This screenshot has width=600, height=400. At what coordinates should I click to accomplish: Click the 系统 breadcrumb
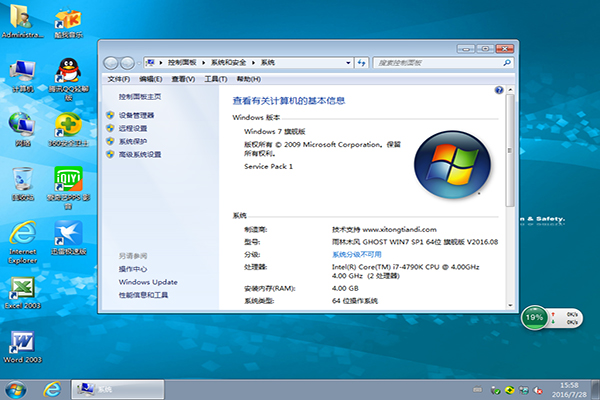tap(267, 63)
